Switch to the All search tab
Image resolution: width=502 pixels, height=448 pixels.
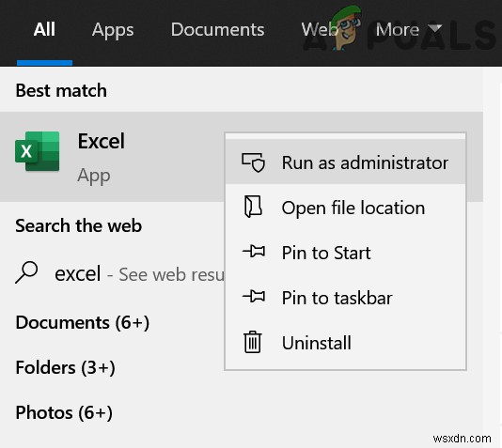(44, 29)
